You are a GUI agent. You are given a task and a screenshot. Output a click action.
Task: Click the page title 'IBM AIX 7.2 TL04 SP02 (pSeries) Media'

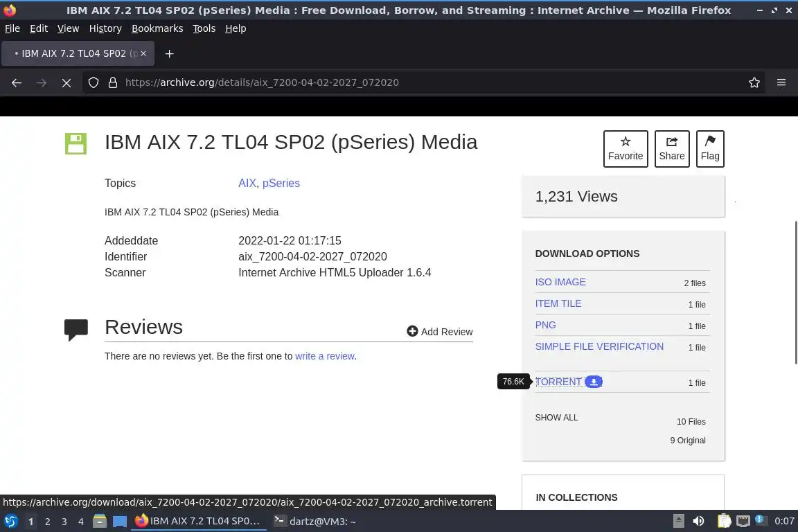[291, 142]
